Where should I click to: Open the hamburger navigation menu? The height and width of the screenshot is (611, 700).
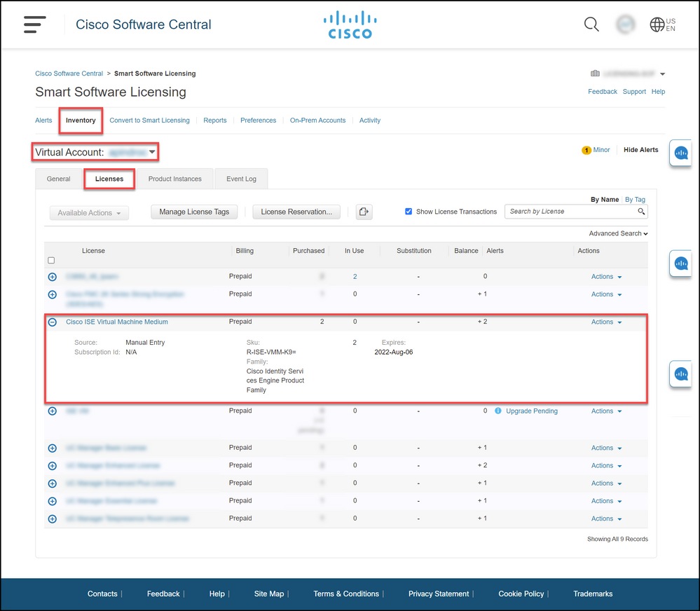pyautogui.click(x=35, y=24)
